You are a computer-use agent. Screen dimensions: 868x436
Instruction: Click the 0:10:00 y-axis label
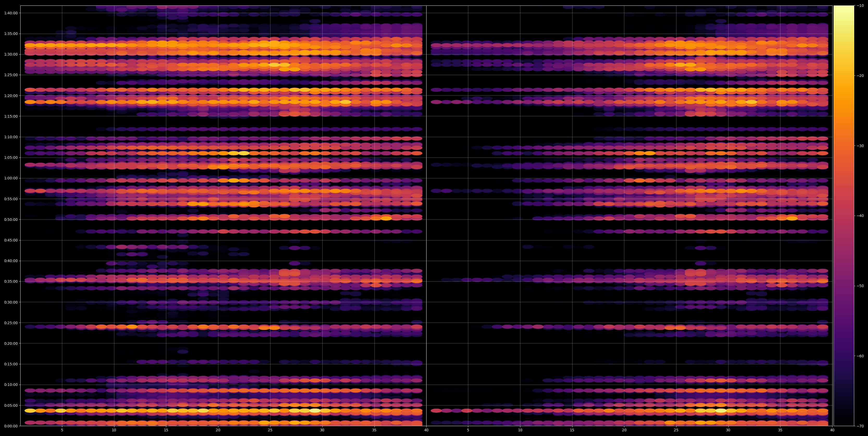tap(11, 385)
